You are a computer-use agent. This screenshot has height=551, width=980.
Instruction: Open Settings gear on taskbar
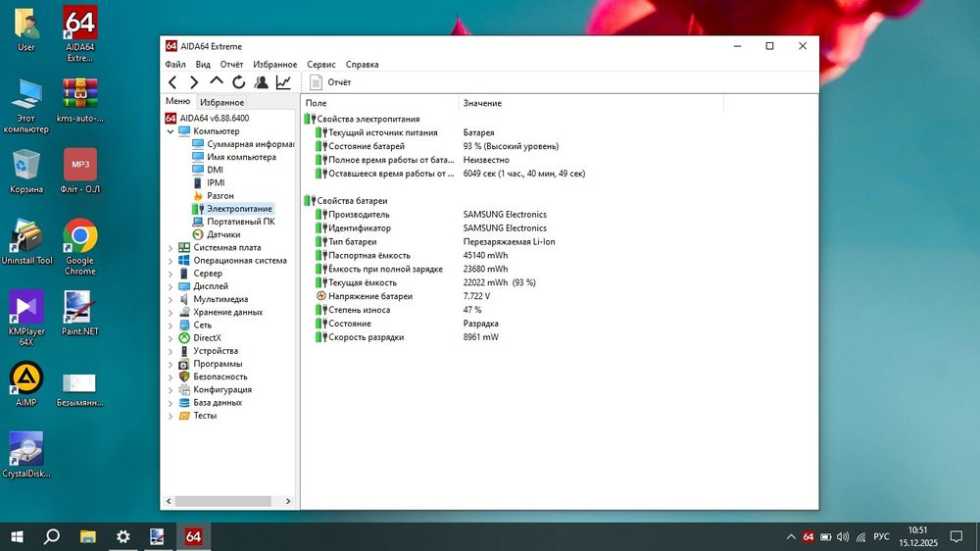[123, 536]
